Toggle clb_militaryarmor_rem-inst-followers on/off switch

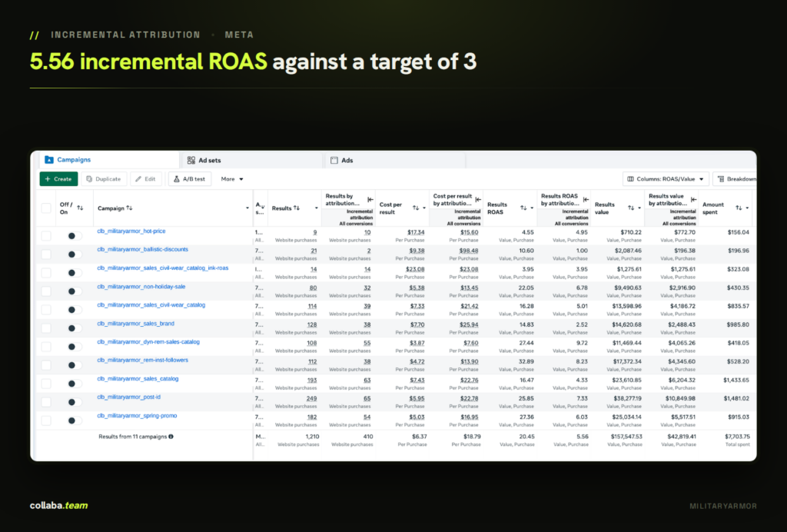click(x=75, y=365)
